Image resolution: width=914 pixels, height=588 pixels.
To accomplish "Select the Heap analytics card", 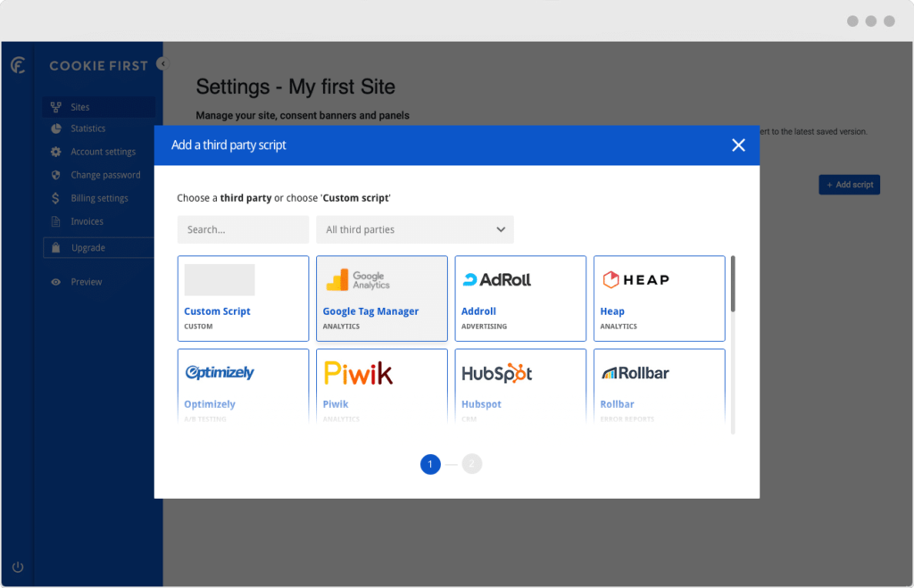I will 659,298.
